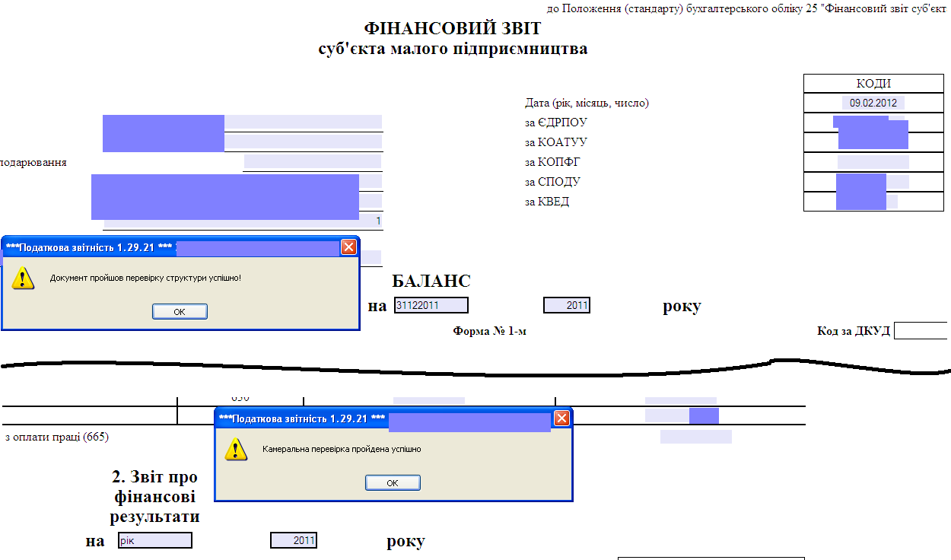This screenshot has height=560, width=951.
Task: Click the 2011 year field beside БАЛАНС date
Action: click(567, 305)
